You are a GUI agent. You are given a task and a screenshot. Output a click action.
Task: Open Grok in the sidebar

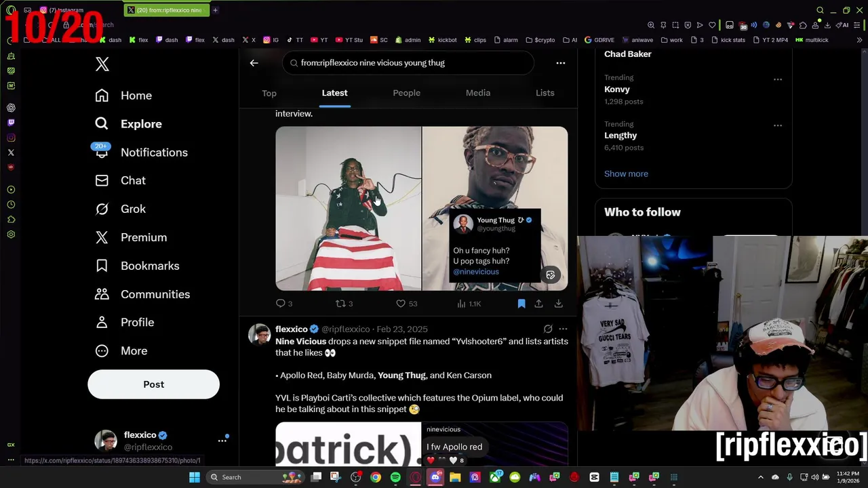[x=120, y=209]
